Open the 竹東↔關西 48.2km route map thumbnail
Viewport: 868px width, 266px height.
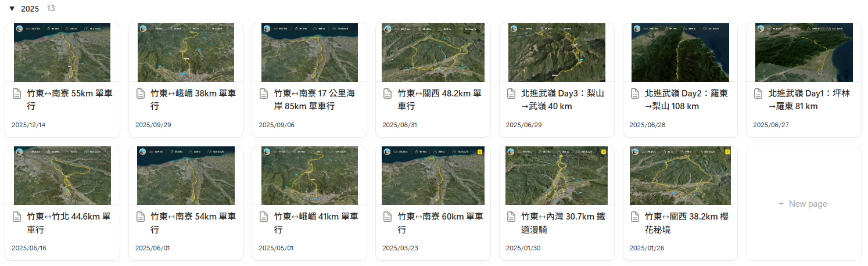click(x=433, y=52)
